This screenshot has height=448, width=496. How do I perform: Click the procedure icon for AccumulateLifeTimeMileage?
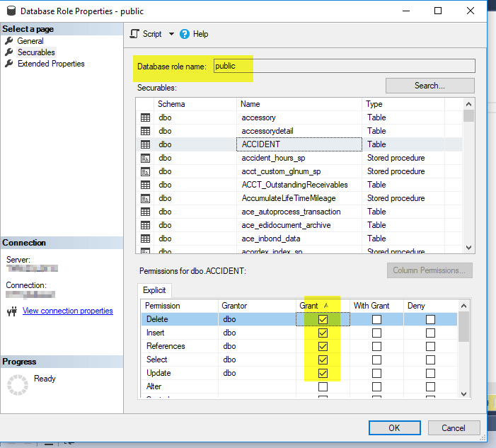(145, 198)
